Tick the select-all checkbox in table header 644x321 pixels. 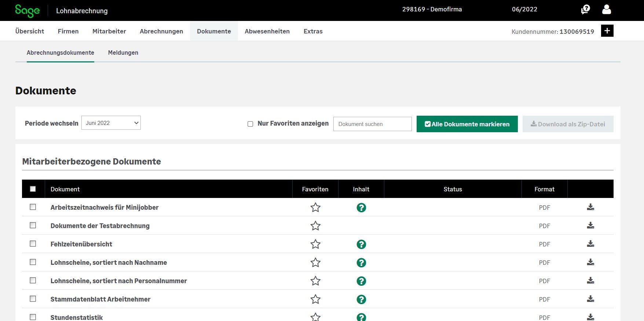(x=33, y=189)
